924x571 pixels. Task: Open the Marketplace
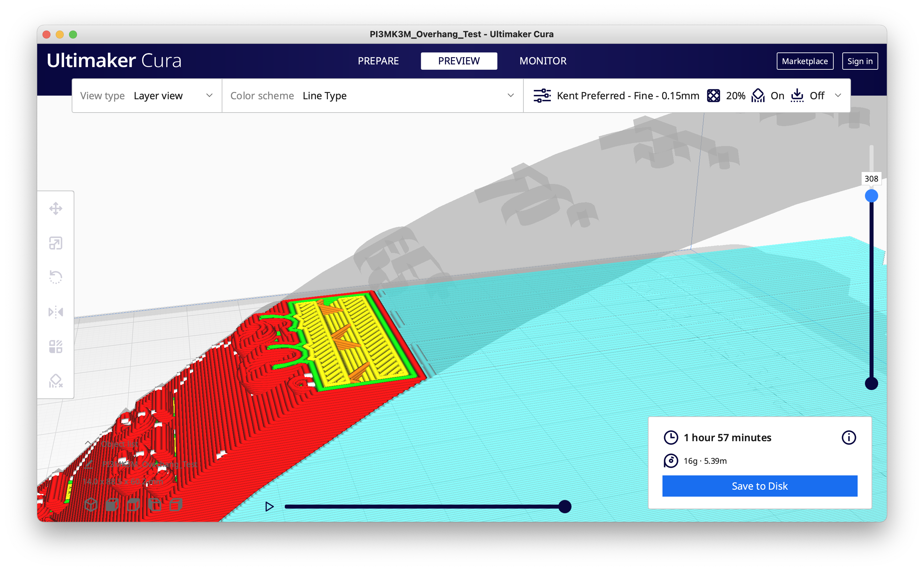[805, 61]
